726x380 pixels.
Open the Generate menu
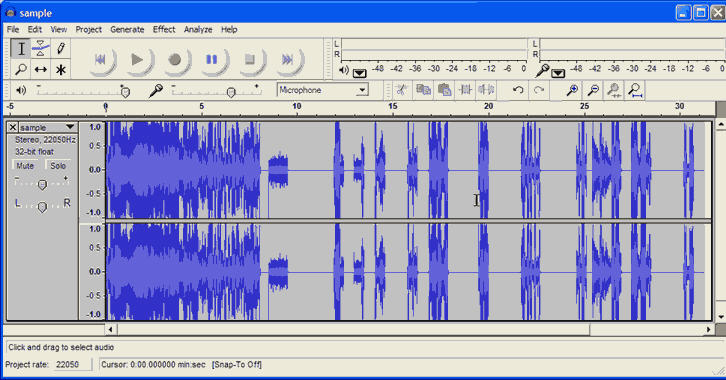click(127, 30)
